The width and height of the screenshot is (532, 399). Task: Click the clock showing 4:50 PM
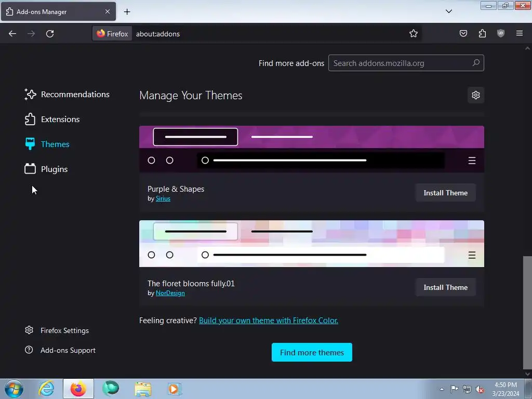[x=506, y=389]
